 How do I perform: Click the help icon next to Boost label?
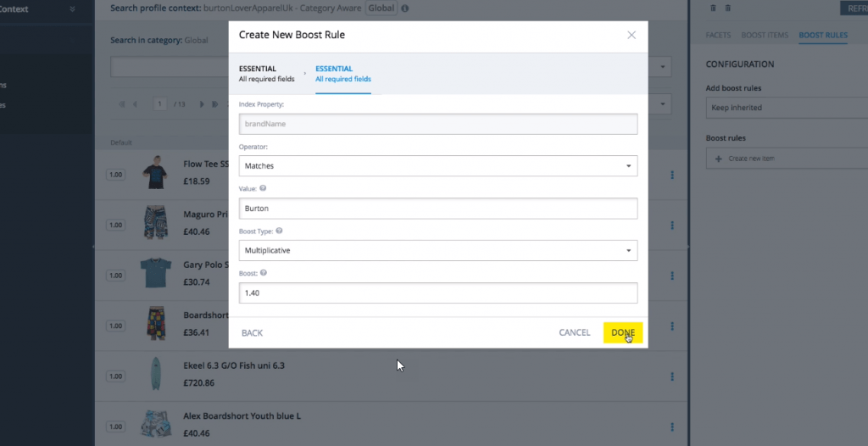coord(264,273)
